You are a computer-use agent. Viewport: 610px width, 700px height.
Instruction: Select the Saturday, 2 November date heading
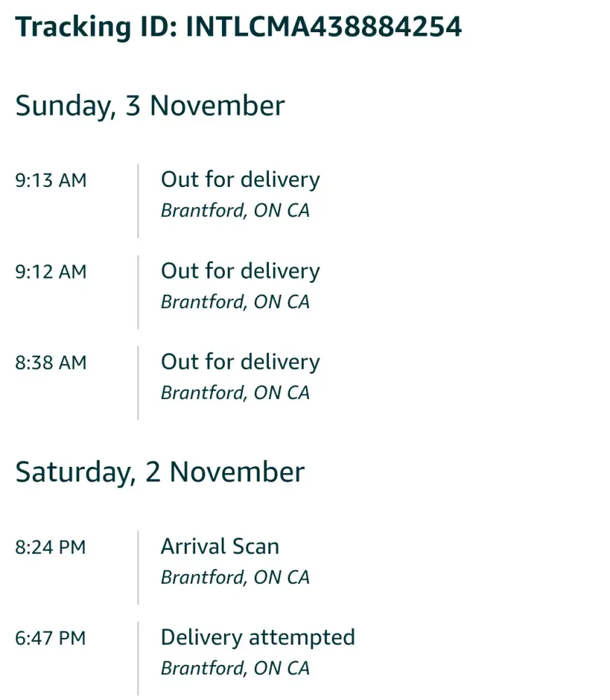pyautogui.click(x=160, y=472)
